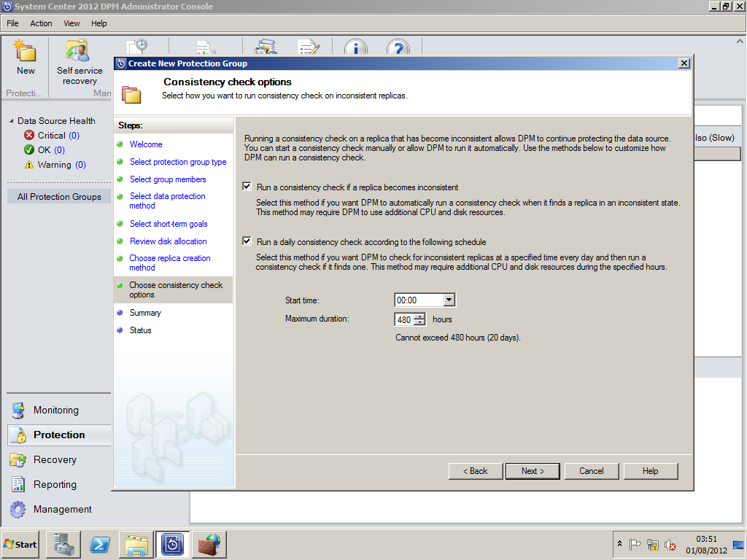This screenshot has height=560, width=747.
Task: Go to Choose replica creation method step
Action: tap(169, 262)
